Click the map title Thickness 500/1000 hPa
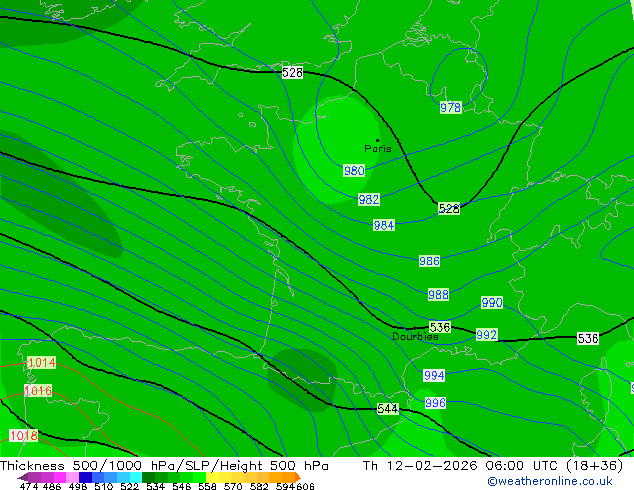 [x=88, y=466]
